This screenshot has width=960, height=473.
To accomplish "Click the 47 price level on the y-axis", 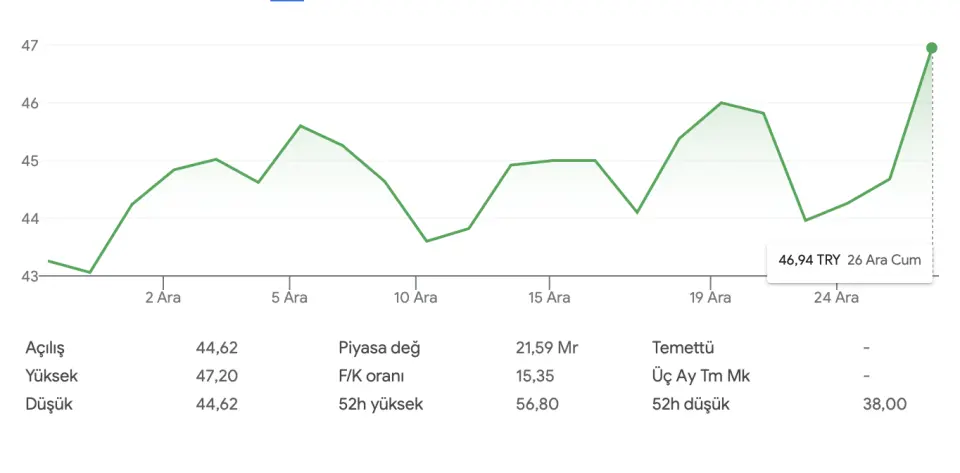I will tap(28, 46).
